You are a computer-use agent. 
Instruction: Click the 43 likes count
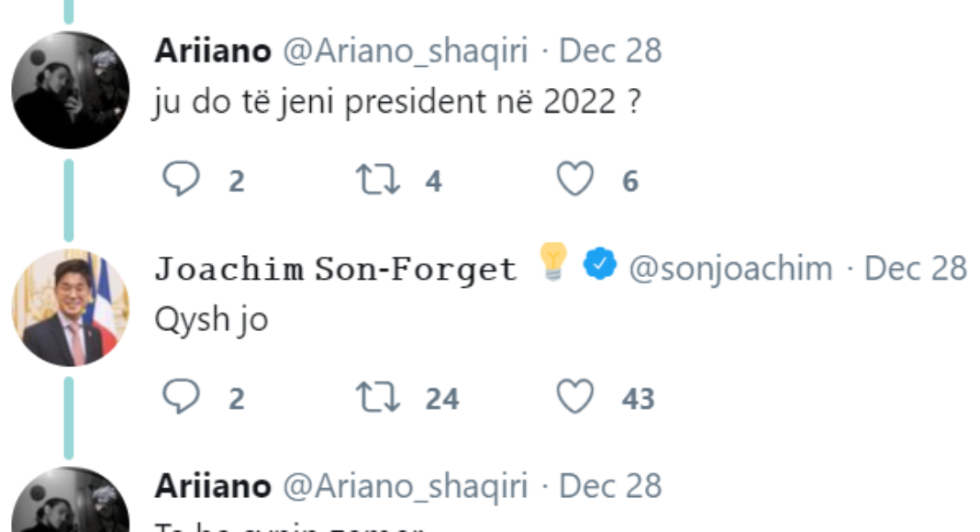(x=638, y=399)
